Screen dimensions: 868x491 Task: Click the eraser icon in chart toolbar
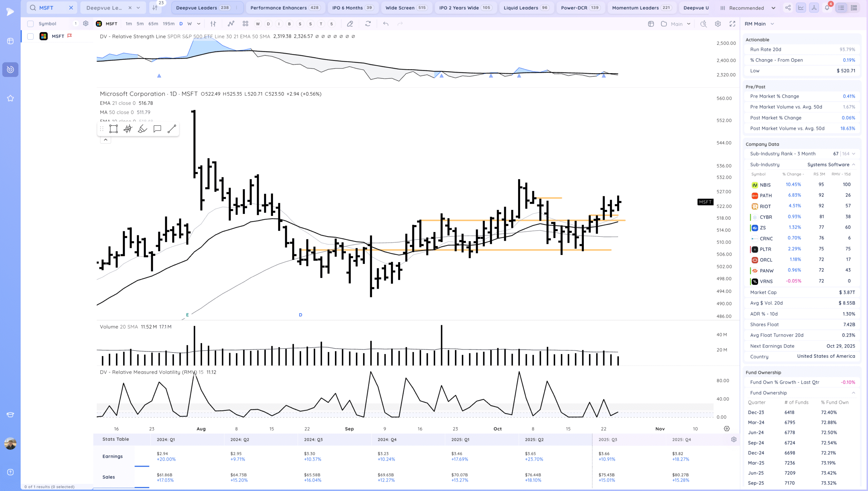click(350, 24)
